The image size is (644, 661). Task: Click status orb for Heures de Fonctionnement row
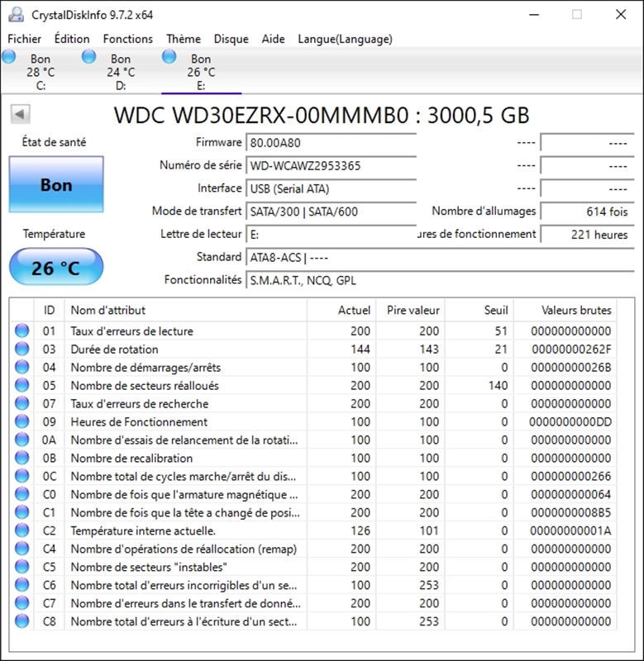pos(21,422)
